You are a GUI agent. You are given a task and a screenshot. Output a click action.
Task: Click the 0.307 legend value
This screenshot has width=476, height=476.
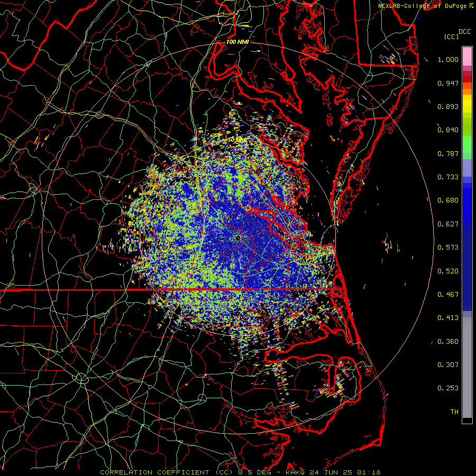[x=448, y=365]
